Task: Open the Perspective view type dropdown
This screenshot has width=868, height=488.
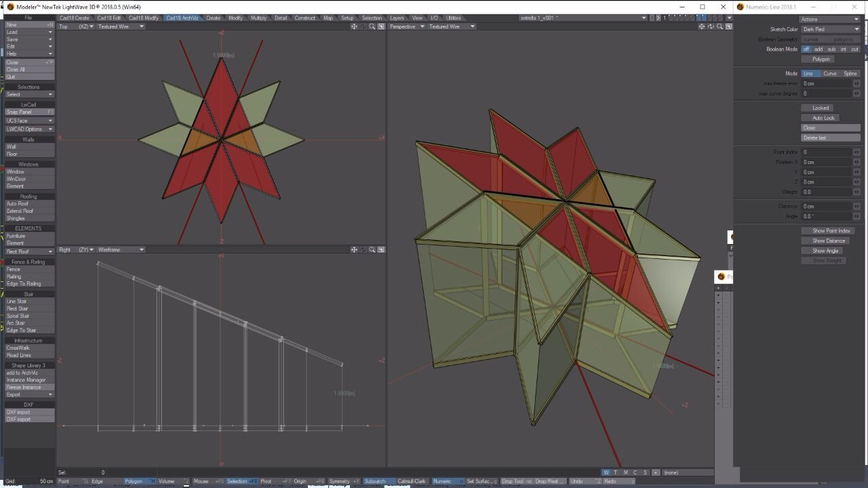Action: click(x=408, y=26)
